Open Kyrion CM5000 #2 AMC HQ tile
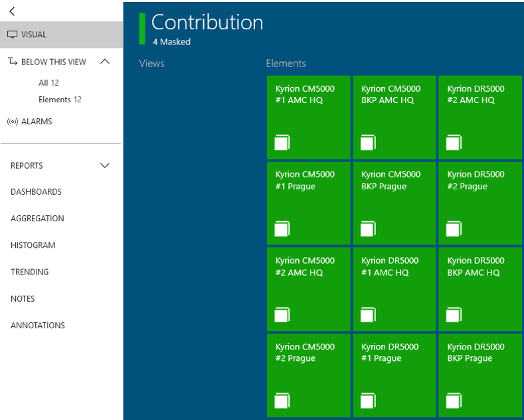 pyautogui.click(x=308, y=289)
